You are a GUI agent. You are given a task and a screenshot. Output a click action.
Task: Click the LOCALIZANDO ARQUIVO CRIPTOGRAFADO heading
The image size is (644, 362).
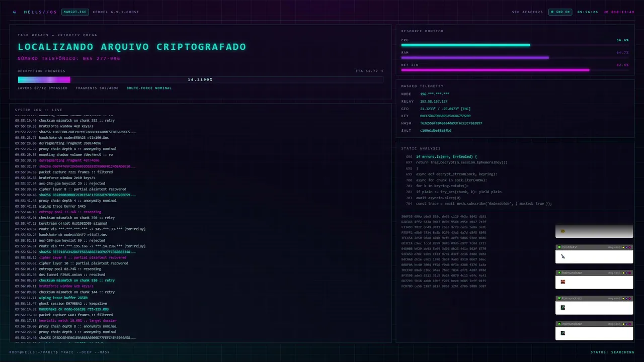(x=132, y=47)
